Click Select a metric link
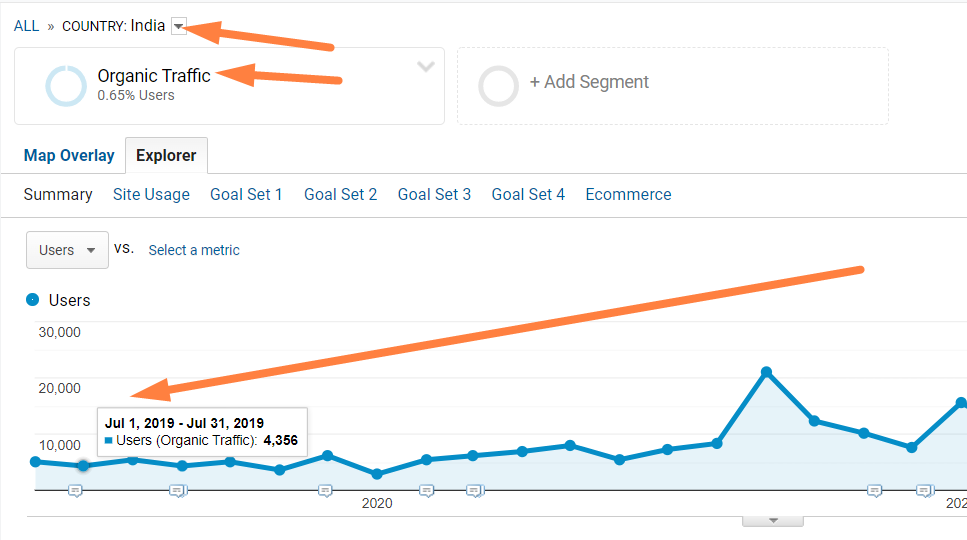The height and width of the screenshot is (540, 967). tap(194, 250)
